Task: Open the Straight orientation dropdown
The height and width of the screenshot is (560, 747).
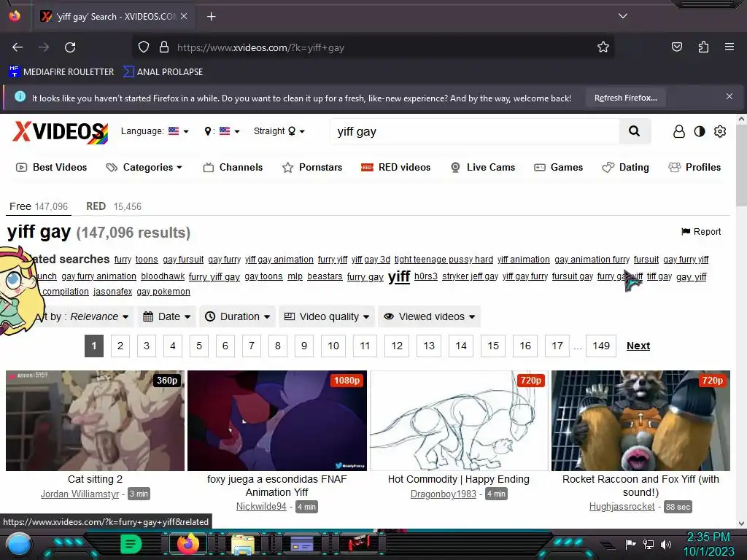Action: click(x=279, y=131)
